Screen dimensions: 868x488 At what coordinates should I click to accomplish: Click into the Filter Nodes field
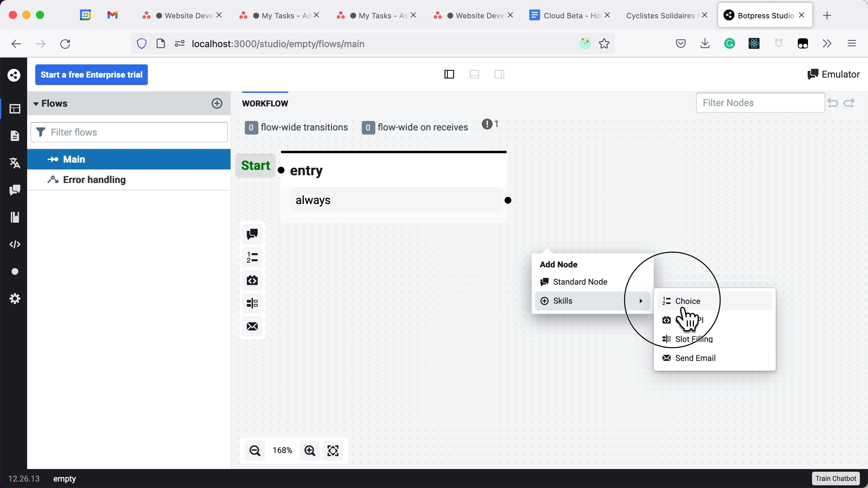[760, 103]
